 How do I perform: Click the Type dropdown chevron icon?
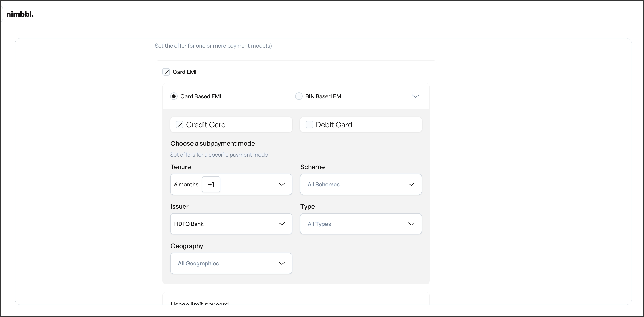[411, 224]
